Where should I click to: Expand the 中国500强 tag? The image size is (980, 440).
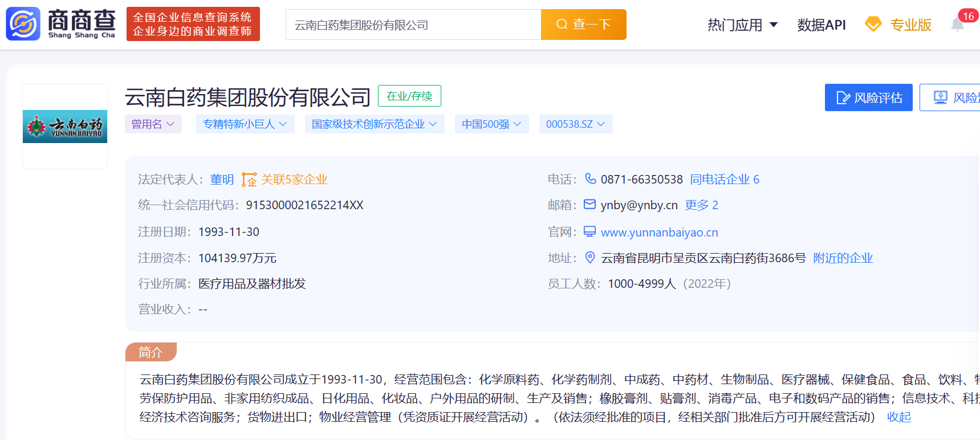(492, 124)
